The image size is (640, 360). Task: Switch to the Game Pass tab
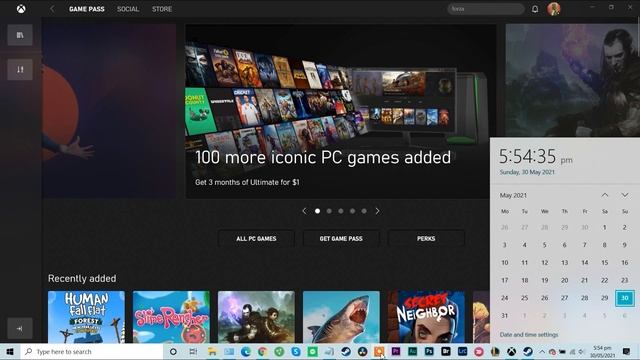[87, 9]
